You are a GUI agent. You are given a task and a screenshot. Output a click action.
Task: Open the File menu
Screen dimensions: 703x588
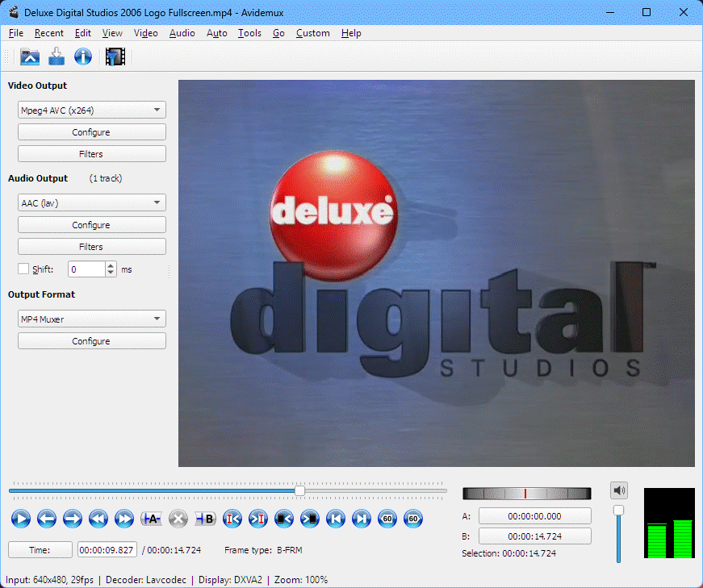(15, 33)
